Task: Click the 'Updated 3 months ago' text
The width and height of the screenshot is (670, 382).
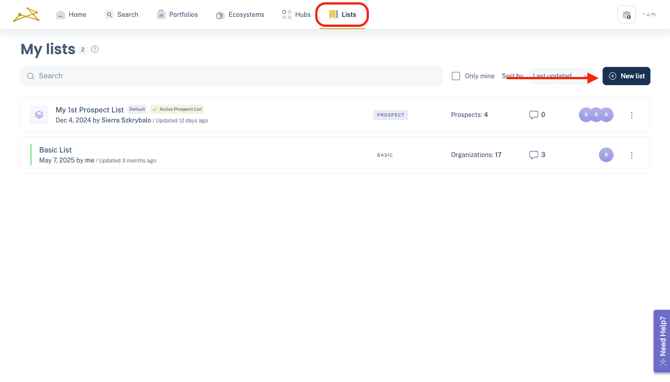Action: pos(128,161)
